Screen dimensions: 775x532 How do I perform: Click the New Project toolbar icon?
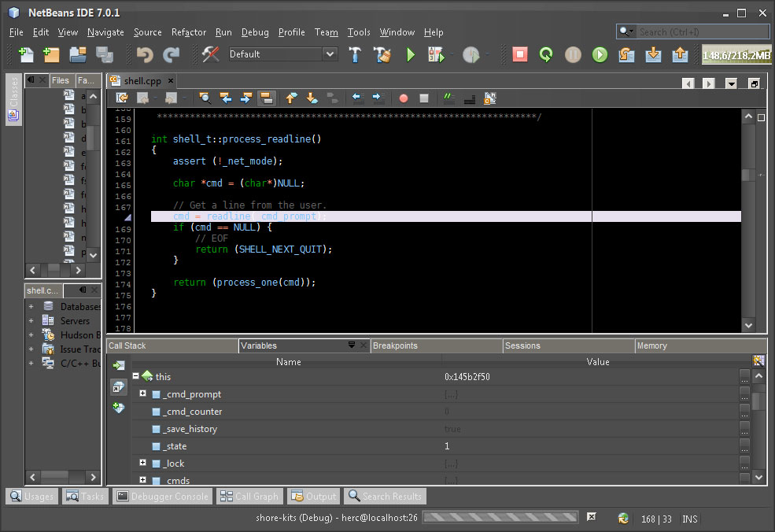[51, 54]
